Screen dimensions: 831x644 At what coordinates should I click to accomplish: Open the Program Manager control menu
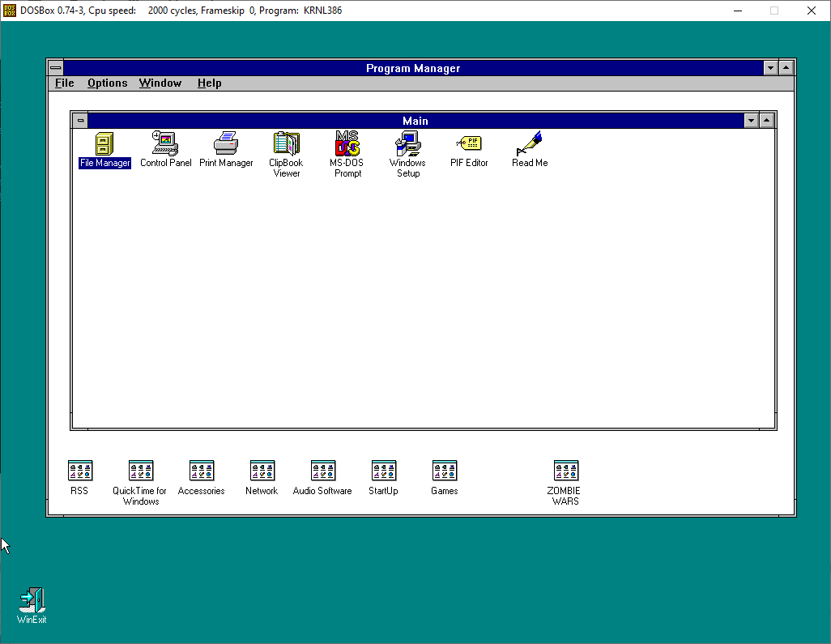click(x=55, y=67)
